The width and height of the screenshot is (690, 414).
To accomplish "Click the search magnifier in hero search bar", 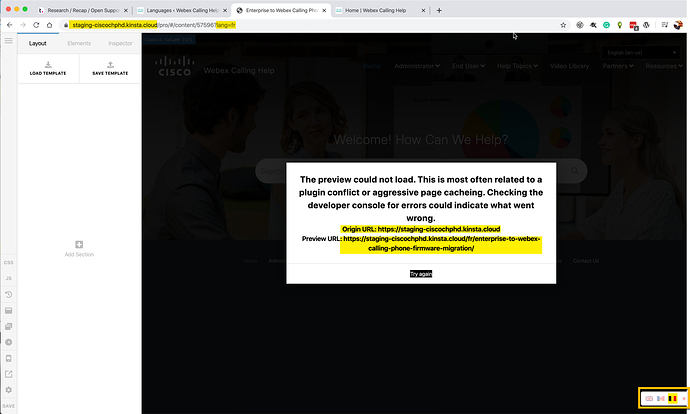I will coord(575,171).
